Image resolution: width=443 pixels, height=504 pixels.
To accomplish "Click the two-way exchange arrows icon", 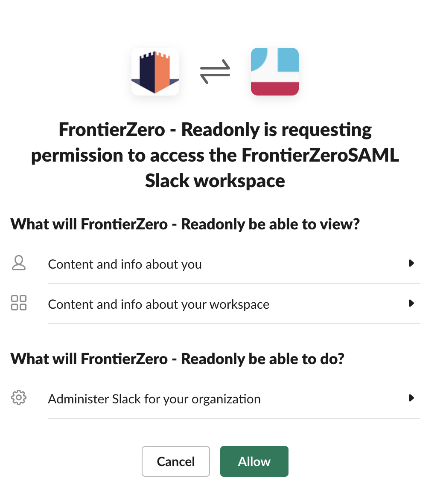I will (215, 72).
